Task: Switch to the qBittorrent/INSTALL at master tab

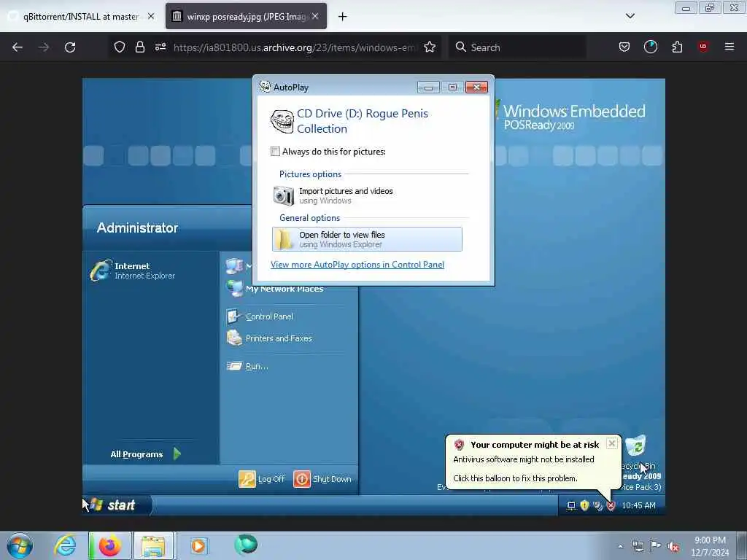Action: coord(82,16)
